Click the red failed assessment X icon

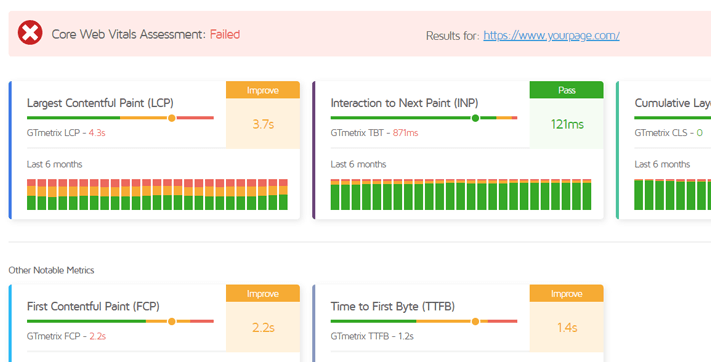pos(30,33)
